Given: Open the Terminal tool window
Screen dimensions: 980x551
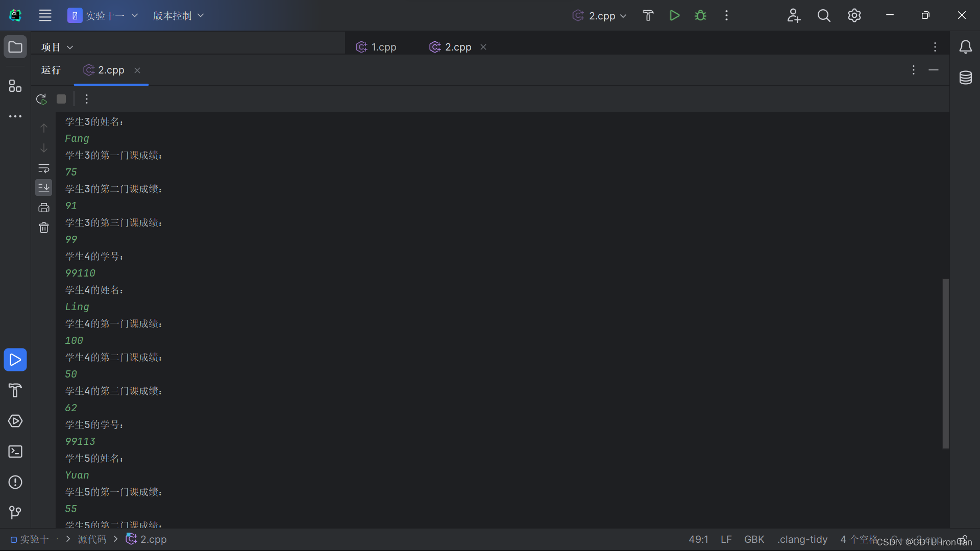Looking at the screenshot, I should pos(15,452).
